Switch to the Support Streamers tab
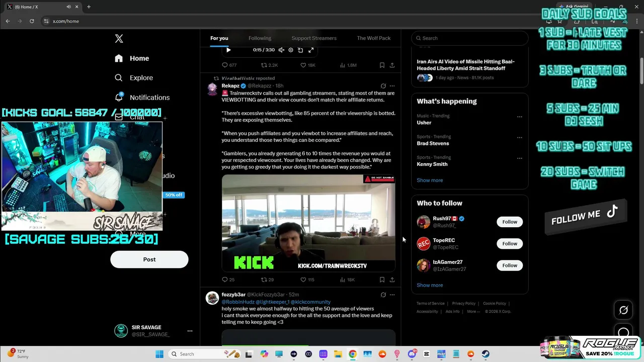The width and height of the screenshot is (644, 362). [x=314, y=38]
